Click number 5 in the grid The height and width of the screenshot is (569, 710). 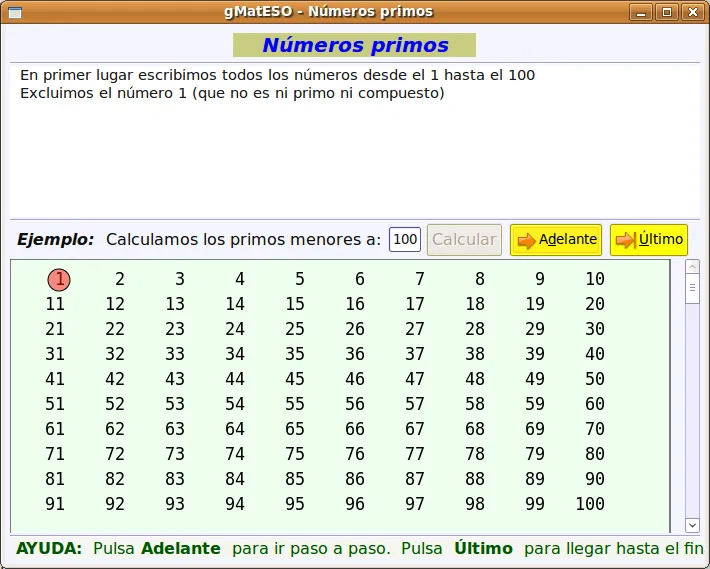[x=300, y=279]
